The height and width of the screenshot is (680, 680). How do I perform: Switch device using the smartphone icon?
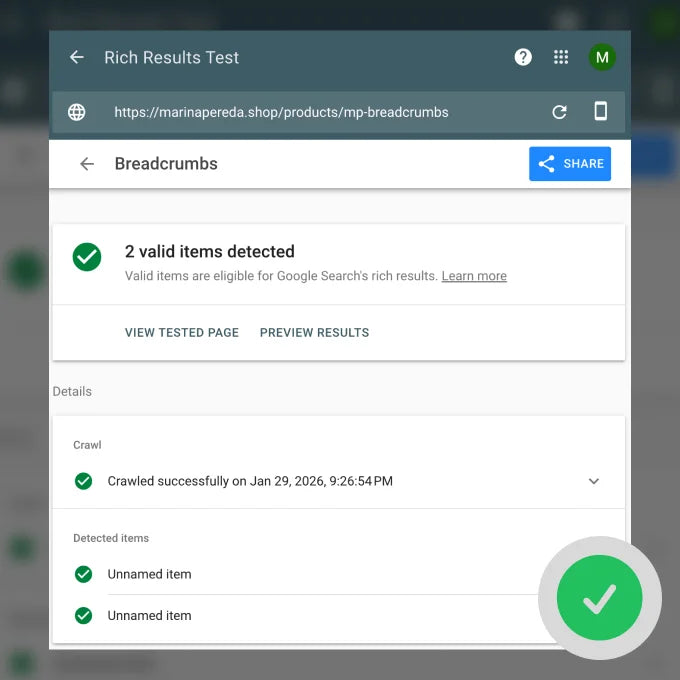[x=600, y=112]
